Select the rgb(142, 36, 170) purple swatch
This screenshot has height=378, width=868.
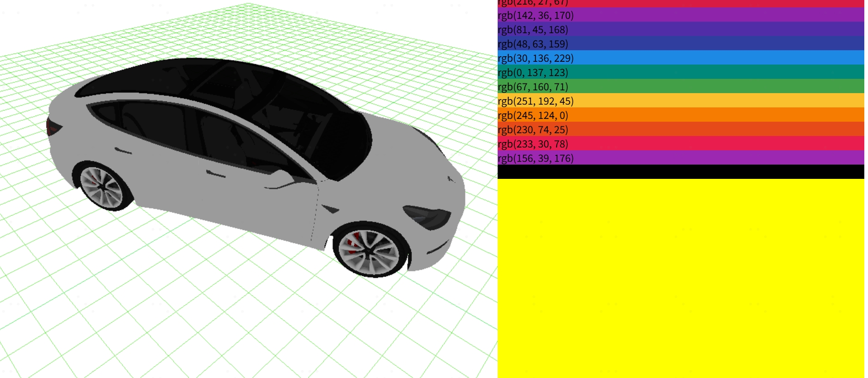click(681, 15)
